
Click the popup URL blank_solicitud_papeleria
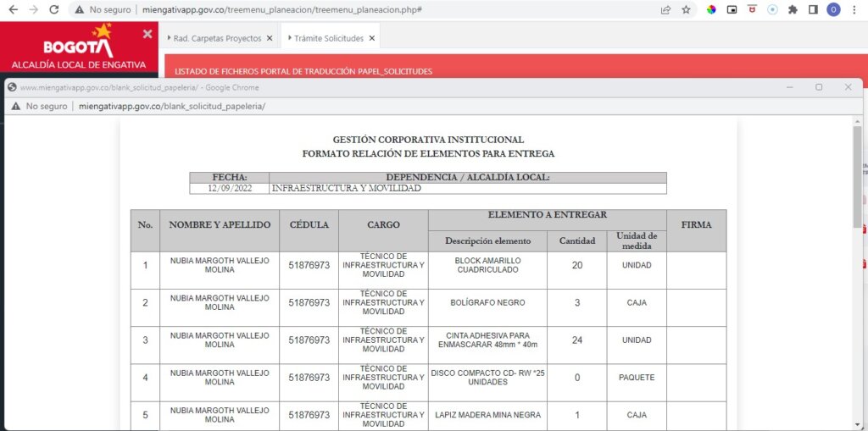click(172, 106)
